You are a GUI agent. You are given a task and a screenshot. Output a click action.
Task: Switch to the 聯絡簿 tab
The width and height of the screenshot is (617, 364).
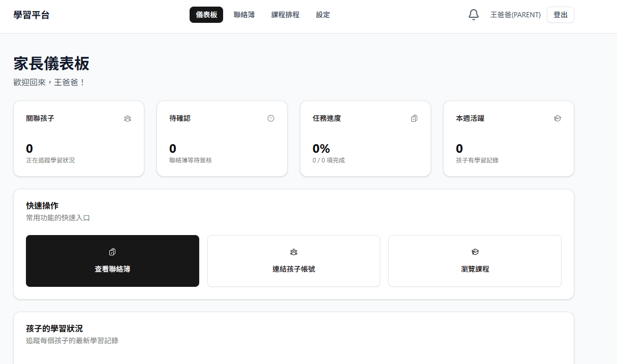click(244, 15)
